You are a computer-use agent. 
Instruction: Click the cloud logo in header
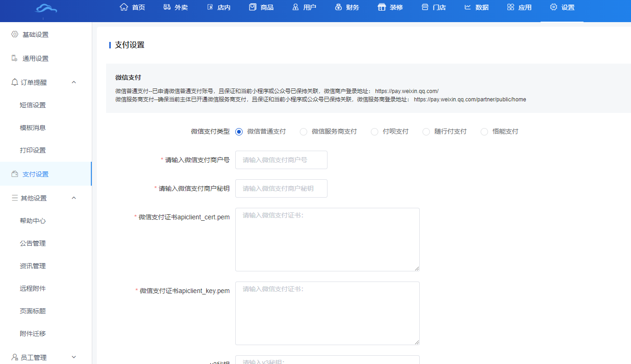[x=46, y=8]
